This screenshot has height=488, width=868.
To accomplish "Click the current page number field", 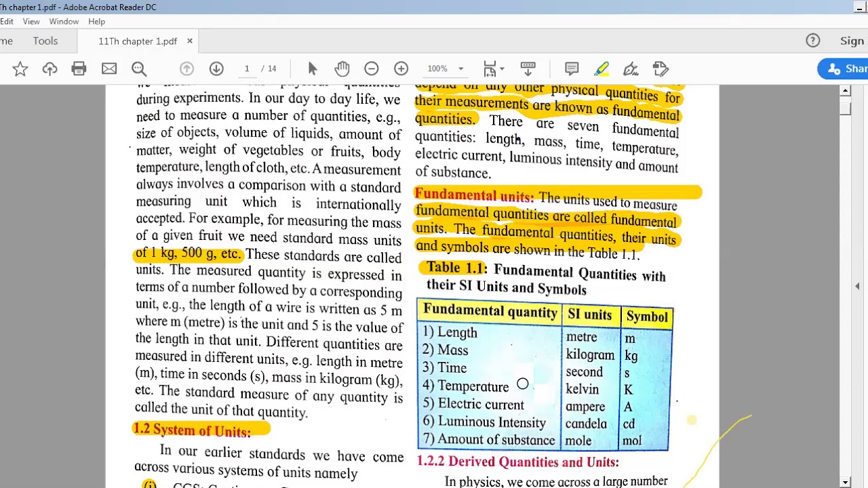I will point(247,68).
